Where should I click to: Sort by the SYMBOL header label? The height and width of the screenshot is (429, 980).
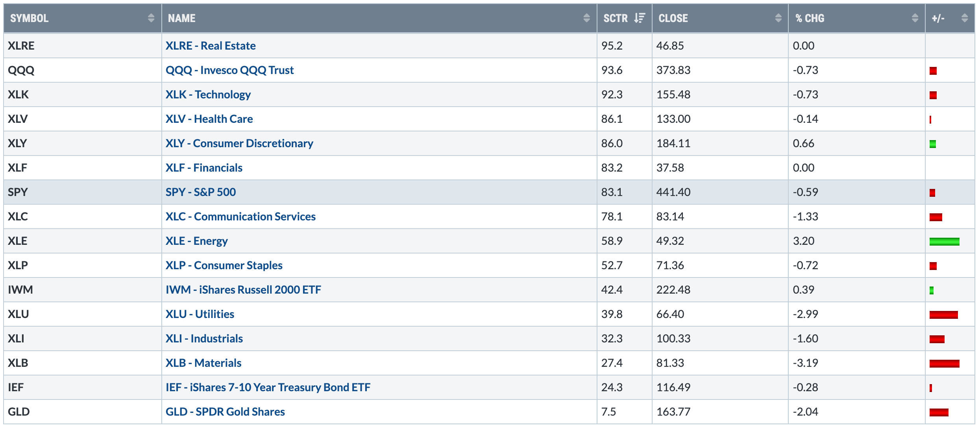coord(30,18)
